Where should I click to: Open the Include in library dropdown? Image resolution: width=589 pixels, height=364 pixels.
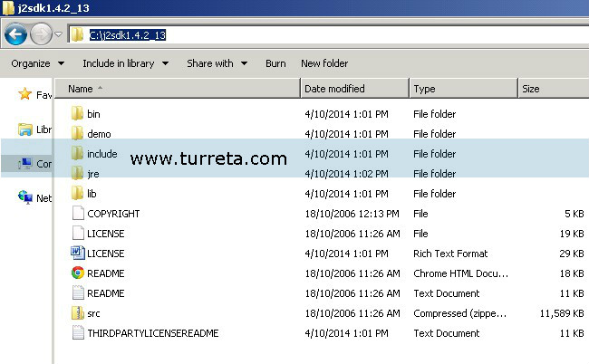pos(125,63)
